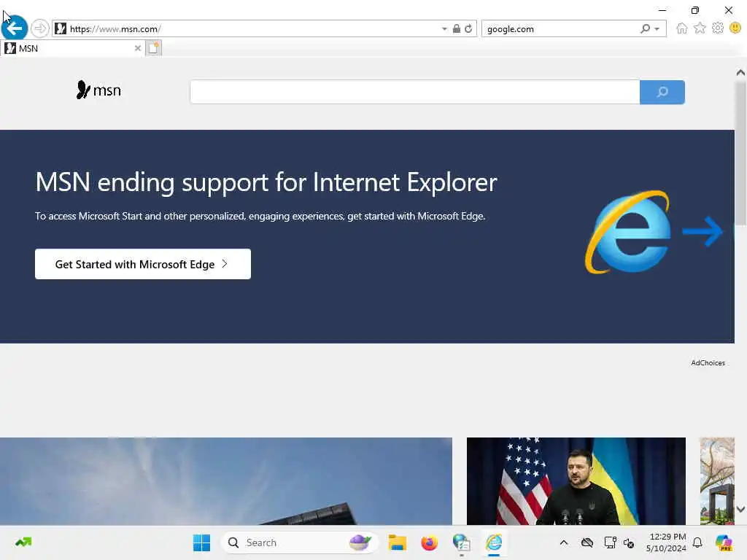
Task: Click the AdChoices link
Action: 708,363
